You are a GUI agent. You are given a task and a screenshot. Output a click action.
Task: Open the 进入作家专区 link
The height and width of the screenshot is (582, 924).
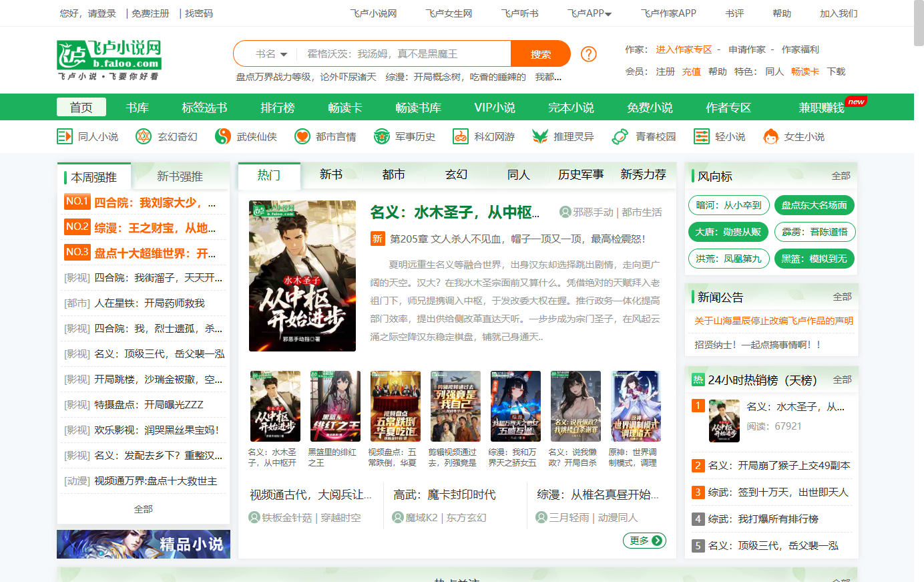point(684,49)
